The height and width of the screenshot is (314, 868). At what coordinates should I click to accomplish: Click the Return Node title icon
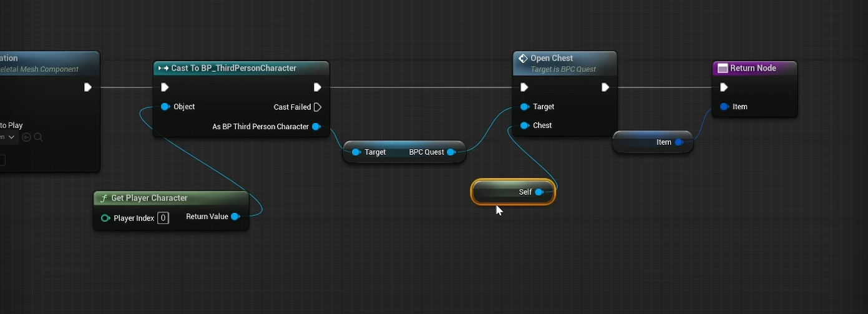pyautogui.click(x=723, y=68)
